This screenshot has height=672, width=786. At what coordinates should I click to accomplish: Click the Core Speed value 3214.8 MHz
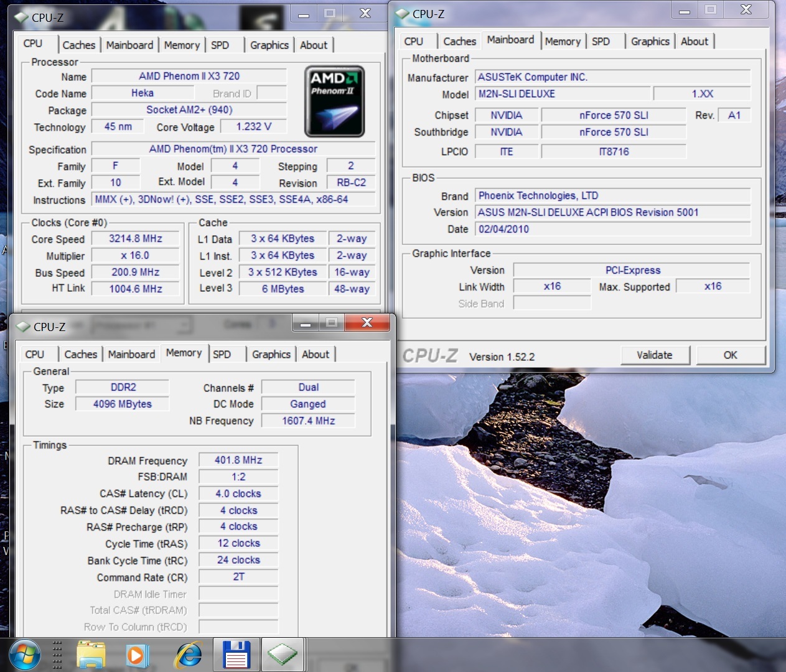(136, 239)
